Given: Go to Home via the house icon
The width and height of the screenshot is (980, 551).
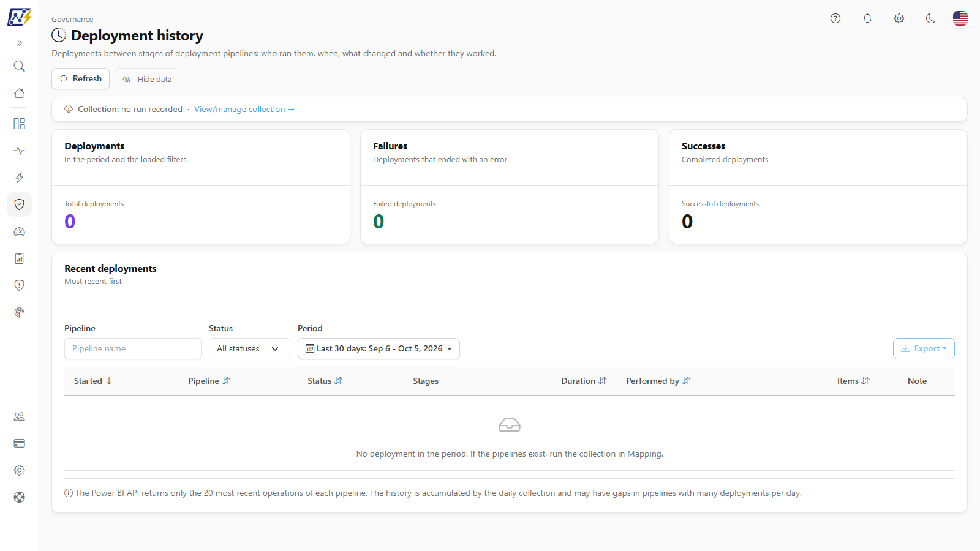Looking at the screenshot, I should [x=20, y=93].
